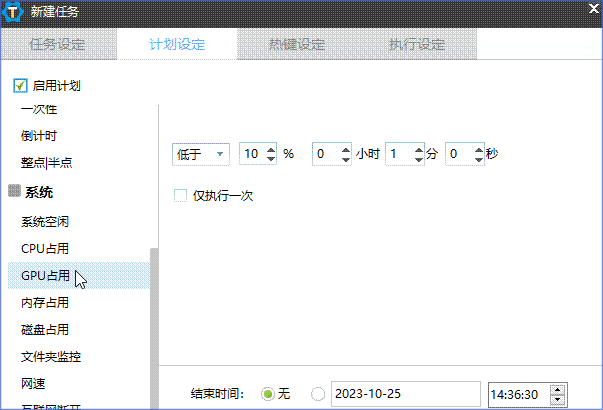Select GPU占用 trigger
The width and height of the screenshot is (603, 410).
(79, 275)
